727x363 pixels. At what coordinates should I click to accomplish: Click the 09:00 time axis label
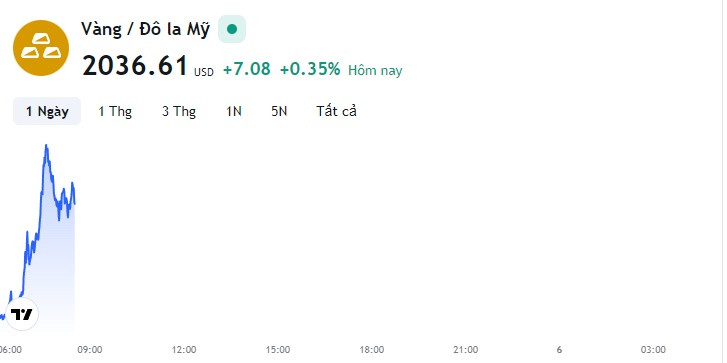(90, 350)
